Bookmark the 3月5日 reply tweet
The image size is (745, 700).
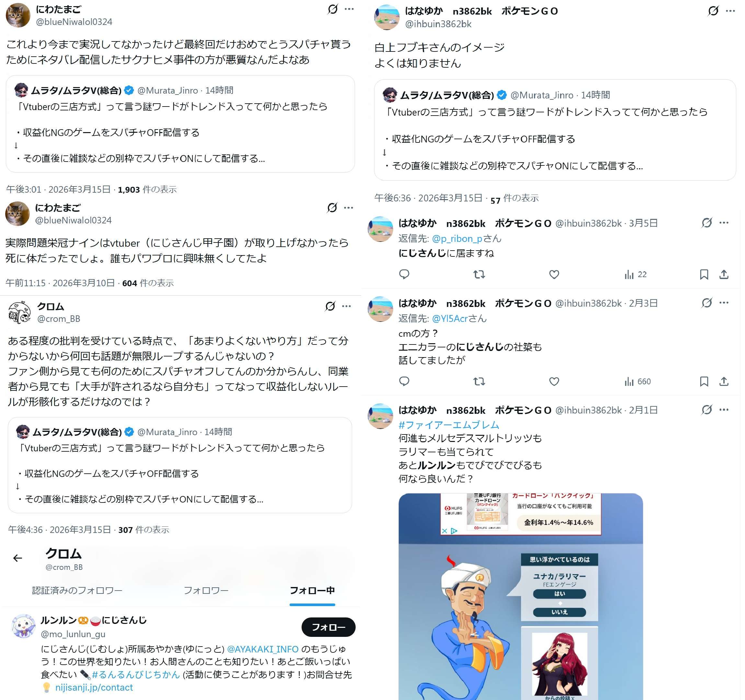(704, 274)
